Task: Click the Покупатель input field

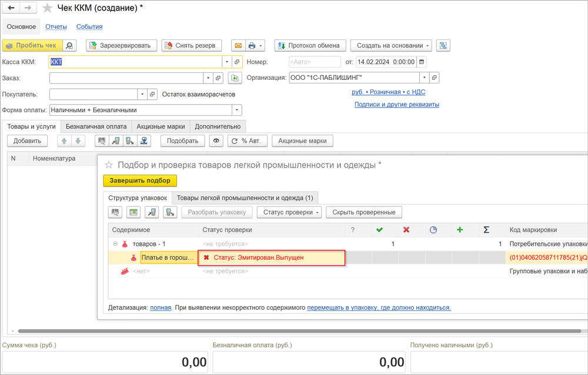Action: (x=93, y=94)
